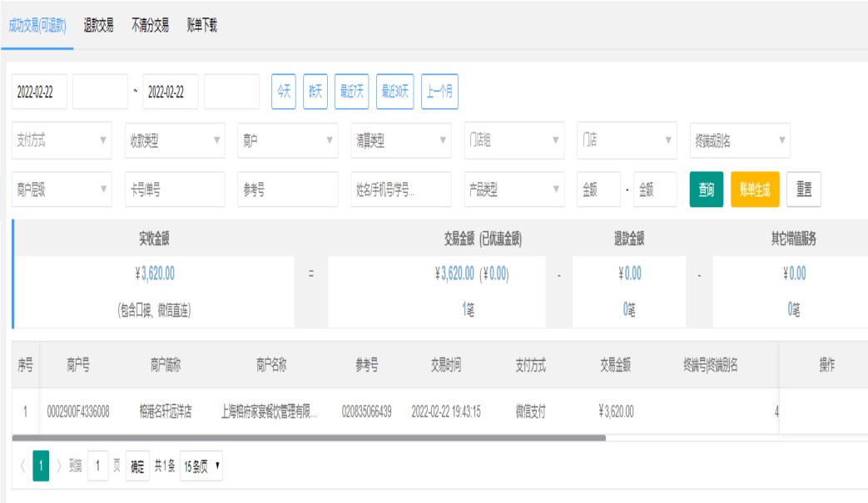Click the 重置 reset button

click(804, 190)
